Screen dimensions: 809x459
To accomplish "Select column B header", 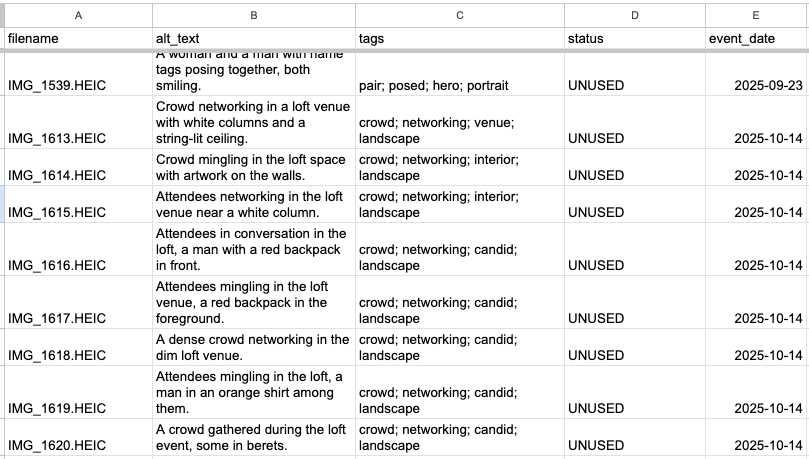I will [254, 15].
